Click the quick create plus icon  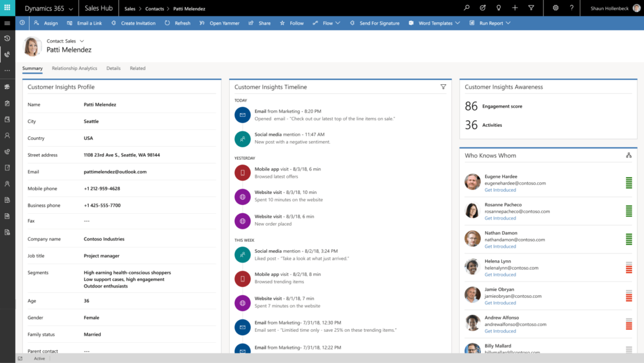[514, 8]
